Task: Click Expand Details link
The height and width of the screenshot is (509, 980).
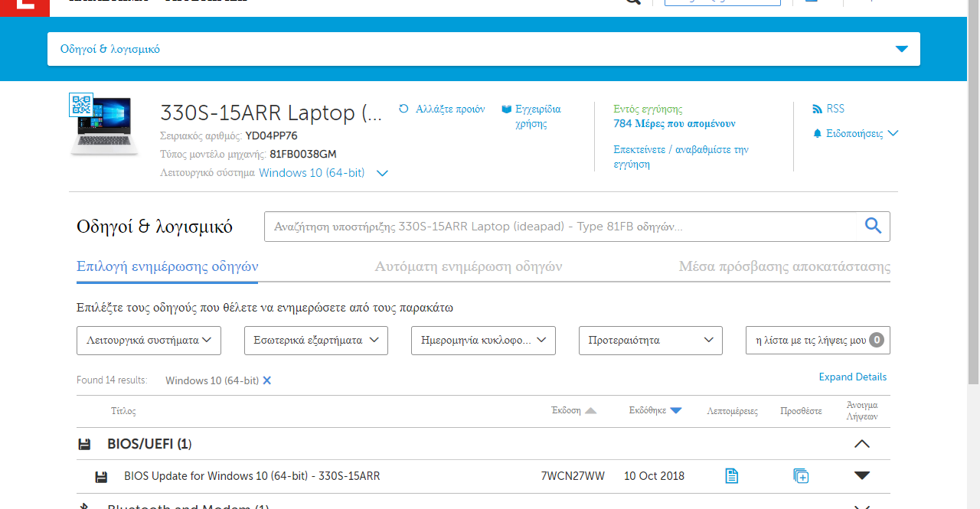Action: [x=853, y=377]
